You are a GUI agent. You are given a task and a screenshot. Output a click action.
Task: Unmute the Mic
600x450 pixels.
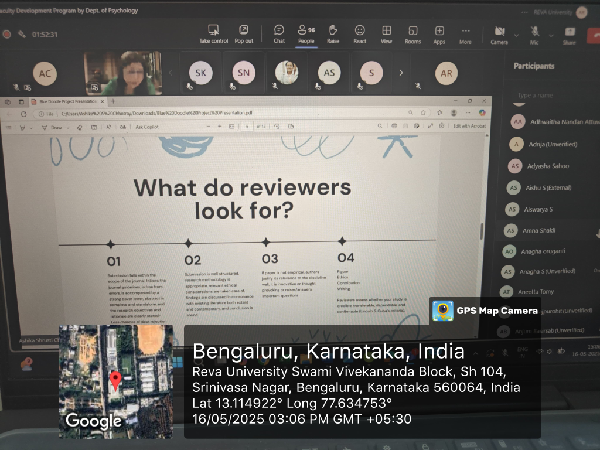pyautogui.click(x=534, y=35)
